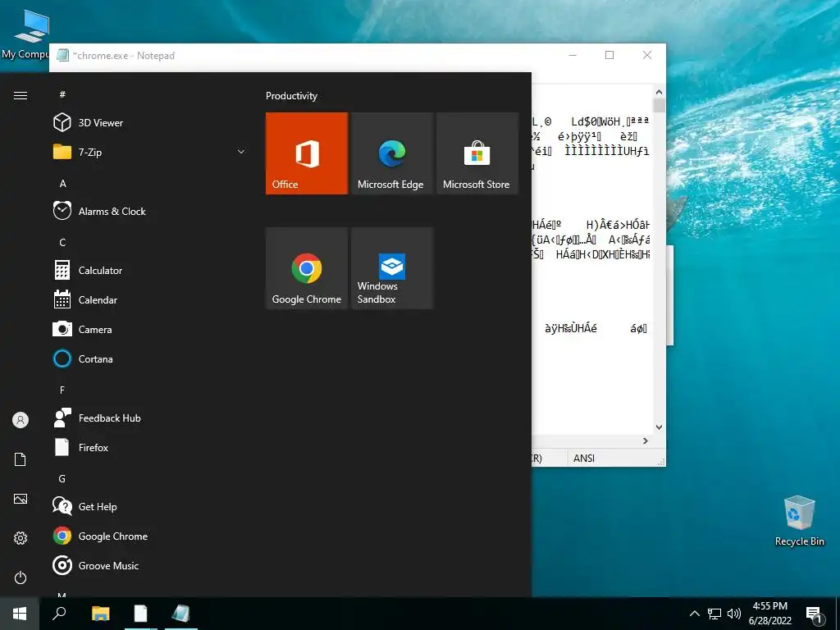Image resolution: width=840 pixels, height=630 pixels.
Task: Open File Explorer from the taskbar
Action: pyautogui.click(x=101, y=614)
